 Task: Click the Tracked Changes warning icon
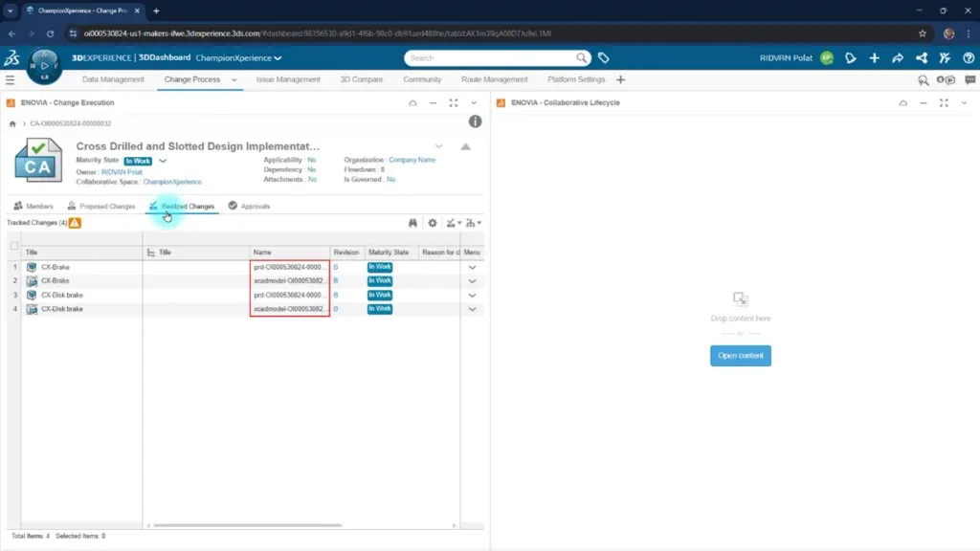click(x=75, y=223)
